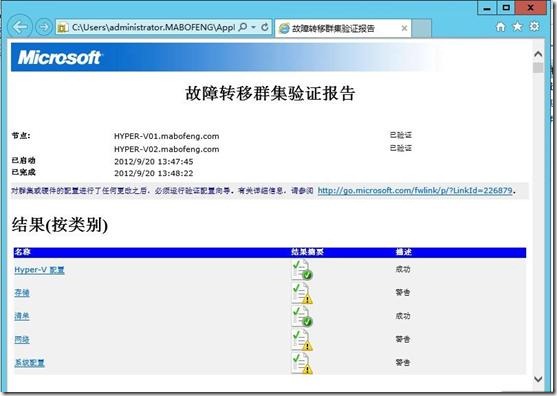Click the vertical scrollbar thumb
Viewport: 557px width, 396px height.
538,67
